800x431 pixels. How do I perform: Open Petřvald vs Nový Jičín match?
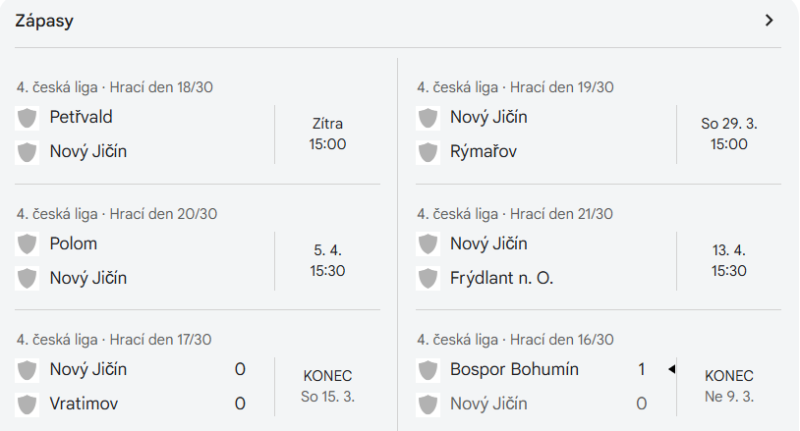point(197,134)
